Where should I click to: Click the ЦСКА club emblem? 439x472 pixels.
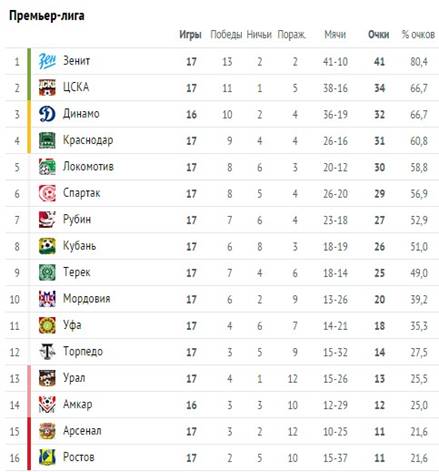tap(47, 88)
